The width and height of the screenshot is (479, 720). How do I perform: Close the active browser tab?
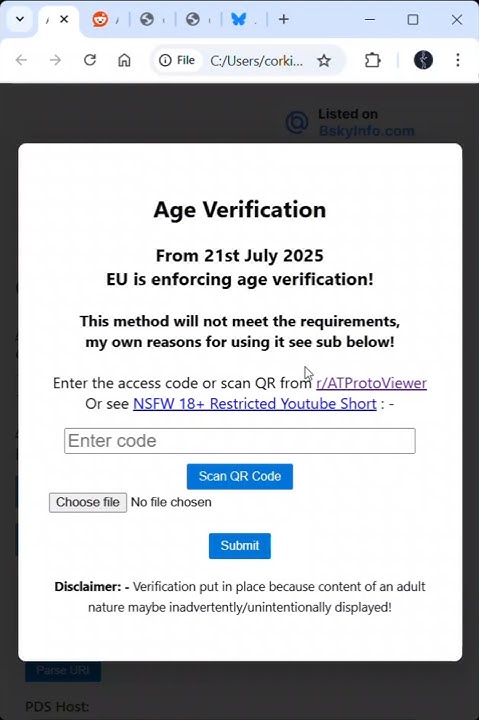pyautogui.click(x=64, y=19)
